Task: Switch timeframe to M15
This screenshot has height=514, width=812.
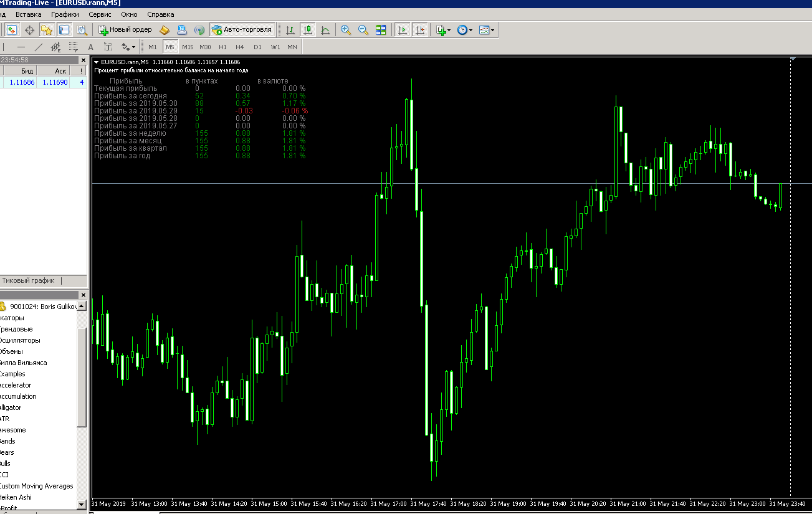Action: pyautogui.click(x=188, y=47)
